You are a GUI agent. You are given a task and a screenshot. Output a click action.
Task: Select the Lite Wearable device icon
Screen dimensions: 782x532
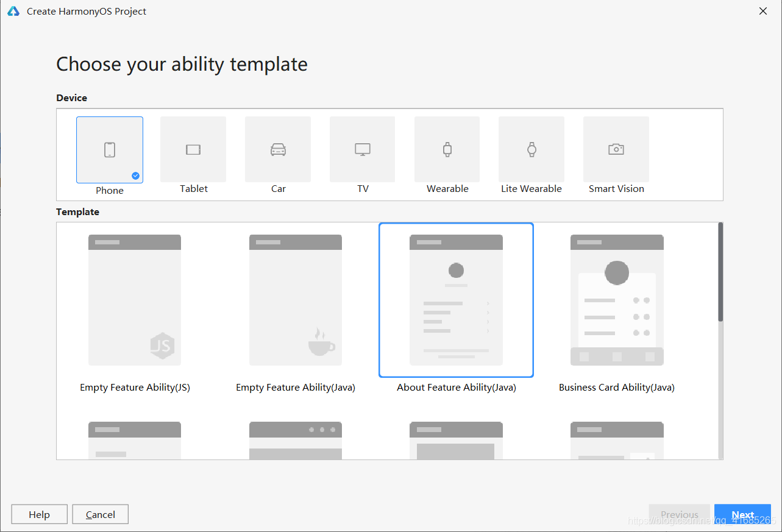[x=531, y=149]
